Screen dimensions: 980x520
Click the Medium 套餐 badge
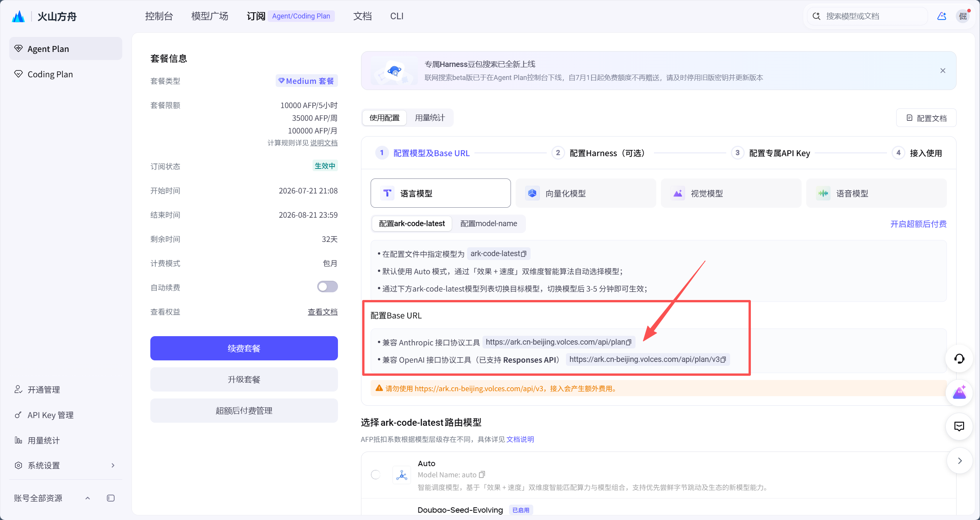307,81
